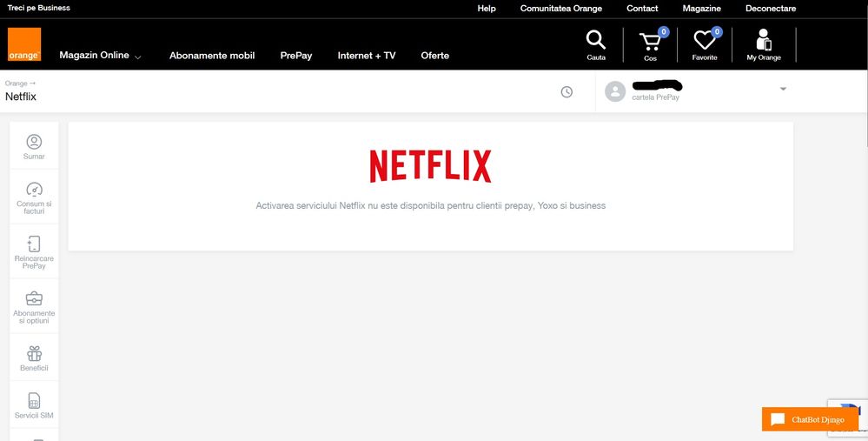Open Sumar in the sidebar

click(x=35, y=147)
